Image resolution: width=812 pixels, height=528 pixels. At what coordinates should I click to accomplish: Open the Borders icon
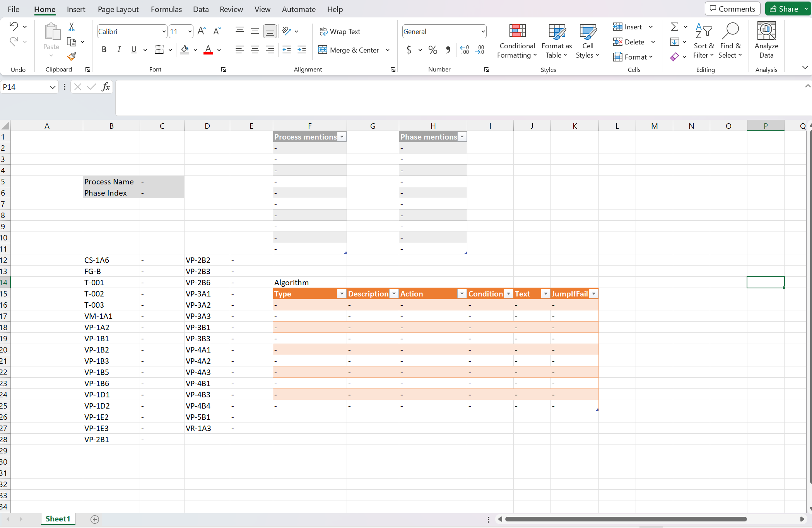[x=159, y=49]
